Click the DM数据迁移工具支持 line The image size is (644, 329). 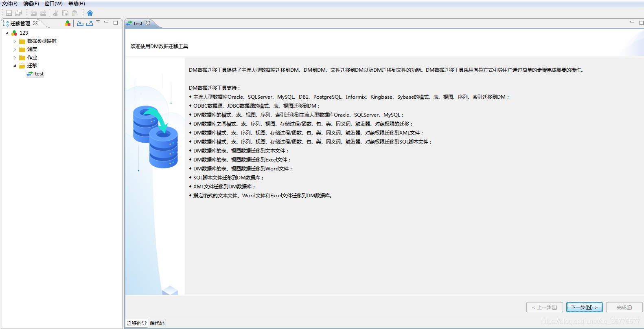tap(215, 88)
